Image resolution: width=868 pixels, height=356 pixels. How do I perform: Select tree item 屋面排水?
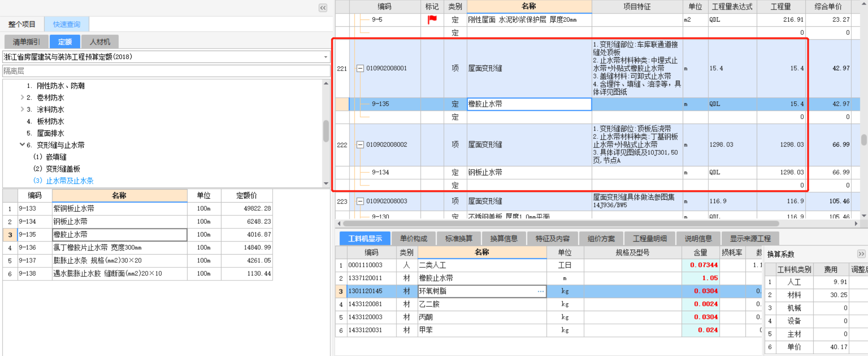pos(50,133)
